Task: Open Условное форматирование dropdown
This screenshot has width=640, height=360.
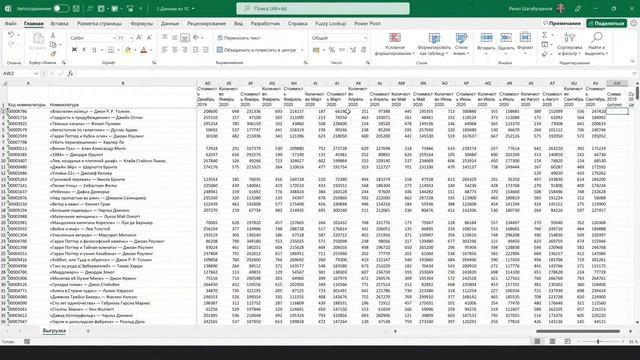Action: click(x=394, y=44)
